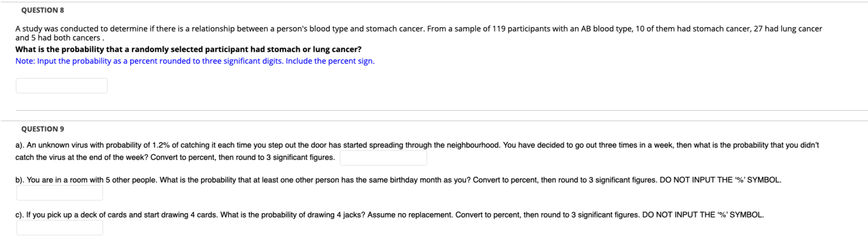The height and width of the screenshot is (250, 868).
Task: Click the Question 9 part a answer field
Action: pos(383,158)
